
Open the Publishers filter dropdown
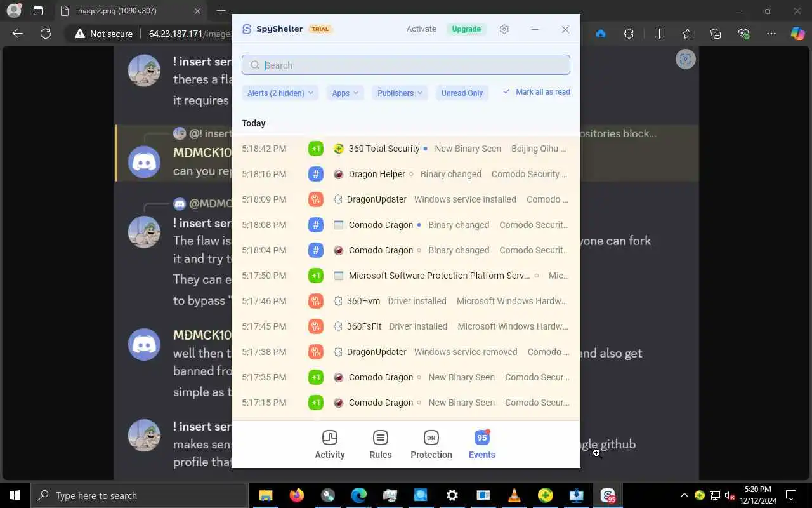click(x=400, y=93)
